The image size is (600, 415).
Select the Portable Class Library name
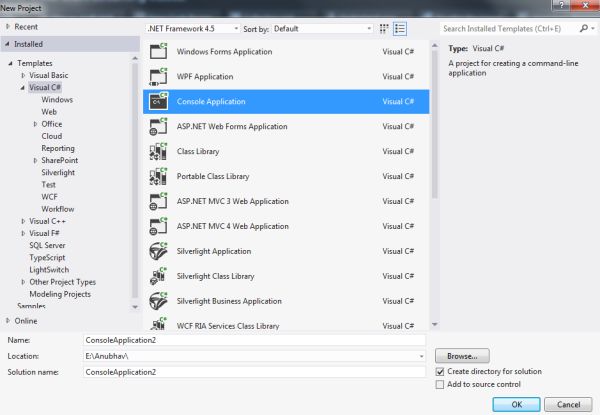[x=213, y=176]
